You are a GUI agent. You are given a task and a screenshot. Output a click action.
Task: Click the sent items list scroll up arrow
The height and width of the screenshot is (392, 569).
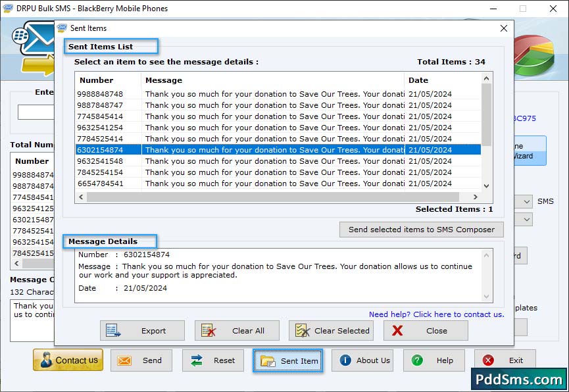click(x=487, y=78)
